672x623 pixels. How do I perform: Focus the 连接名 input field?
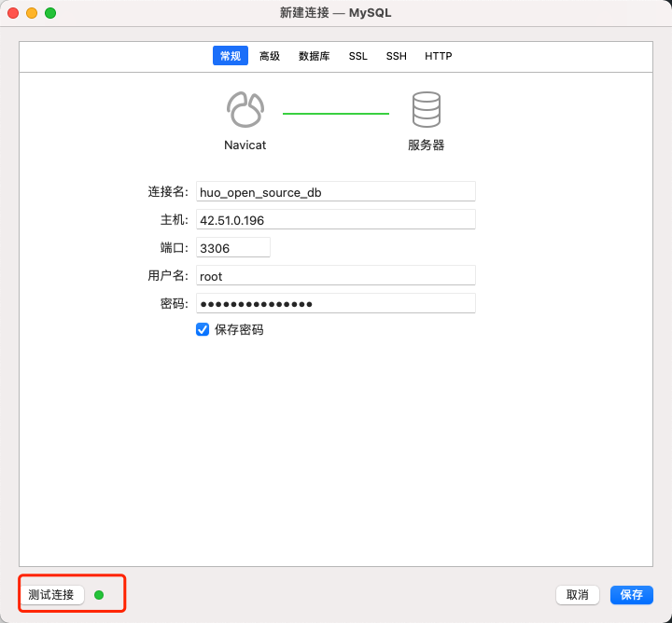pos(336,191)
